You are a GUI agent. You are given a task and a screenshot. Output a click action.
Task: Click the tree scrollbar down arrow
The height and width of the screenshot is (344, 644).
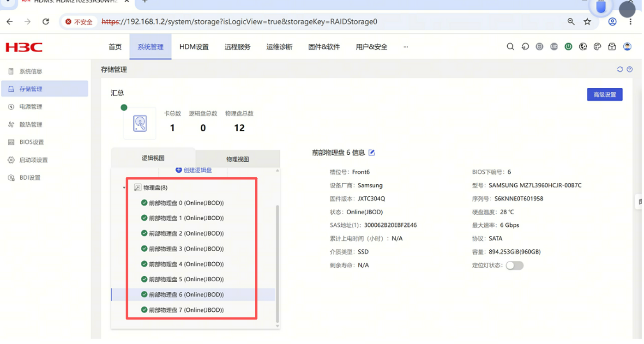[277, 326]
